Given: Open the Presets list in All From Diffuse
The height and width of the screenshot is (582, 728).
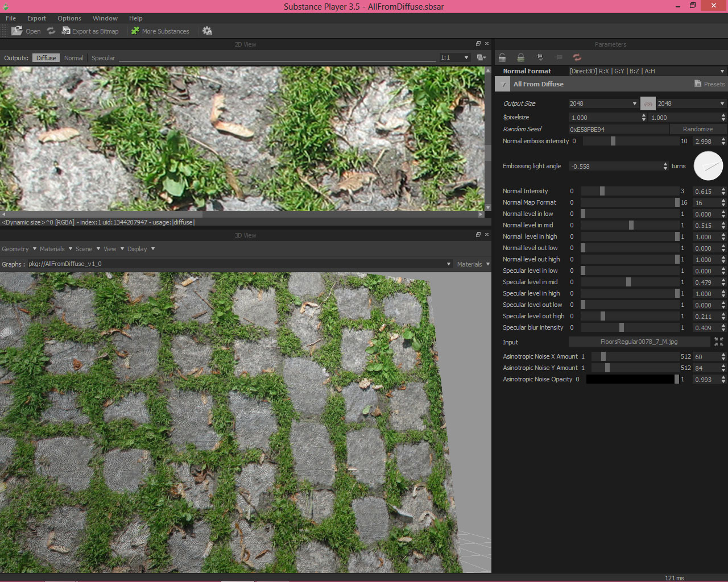Looking at the screenshot, I should pyautogui.click(x=709, y=84).
